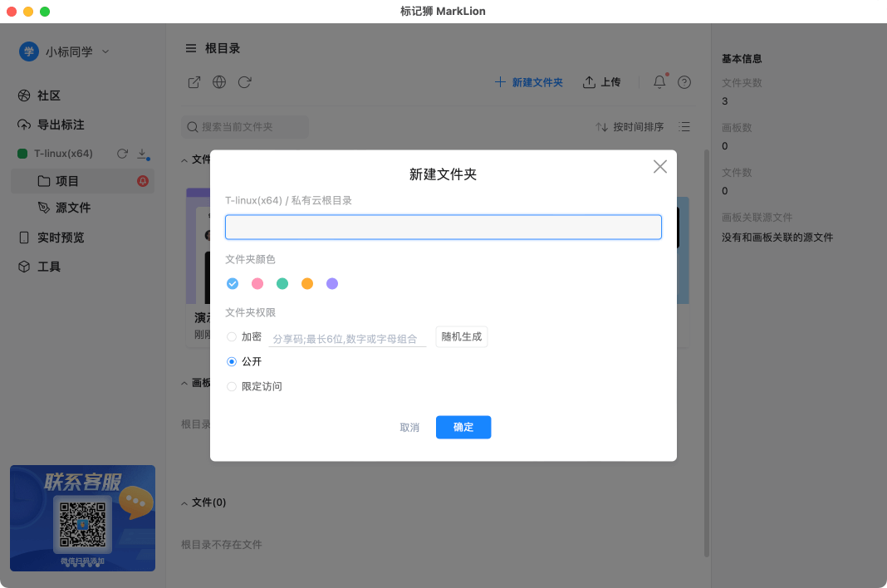This screenshot has height=588, width=887.
Task: Select the 公开 permission option
Action: (231, 361)
